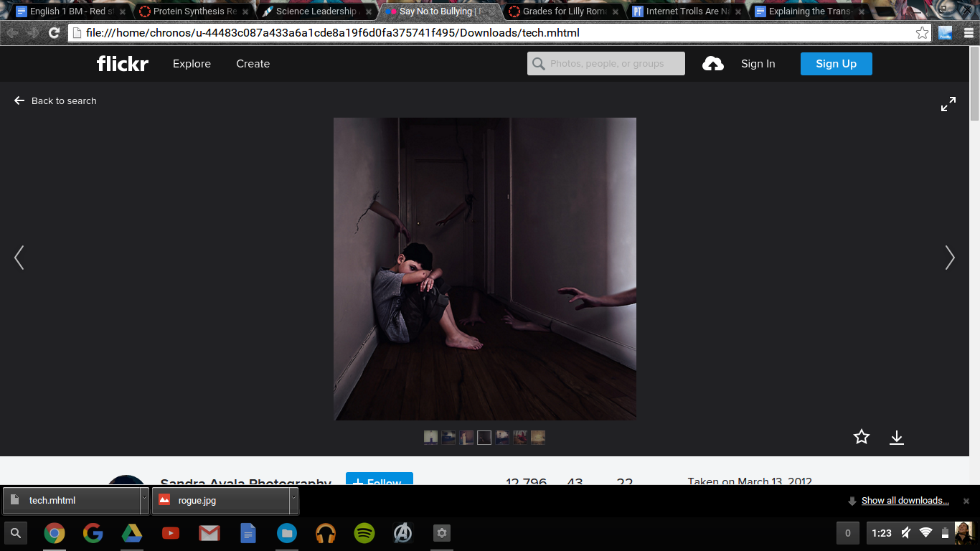Screen dimensions: 980x551
Task: Go to the previous photo arrow
Action: coord(19,258)
